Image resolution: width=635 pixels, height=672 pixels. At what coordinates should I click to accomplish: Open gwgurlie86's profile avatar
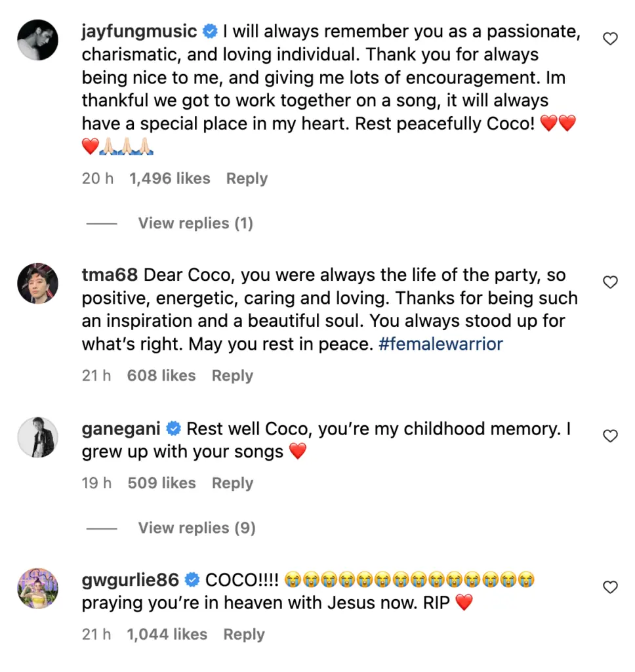[x=37, y=588]
